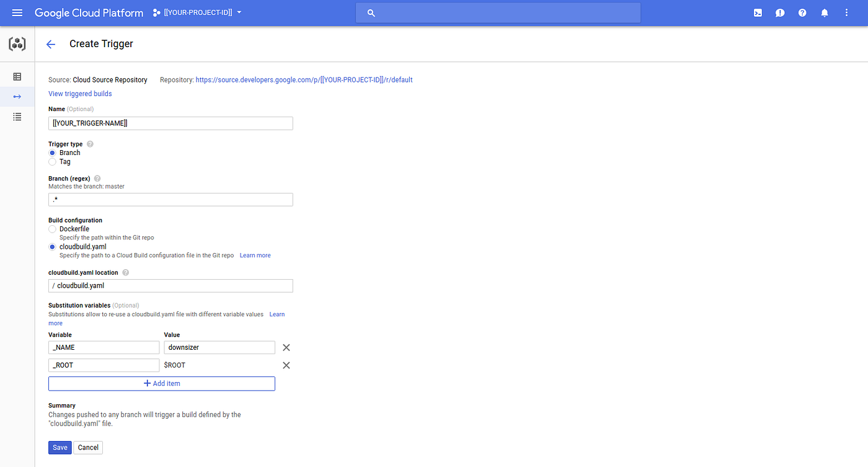Save the trigger configuration

[60, 447]
